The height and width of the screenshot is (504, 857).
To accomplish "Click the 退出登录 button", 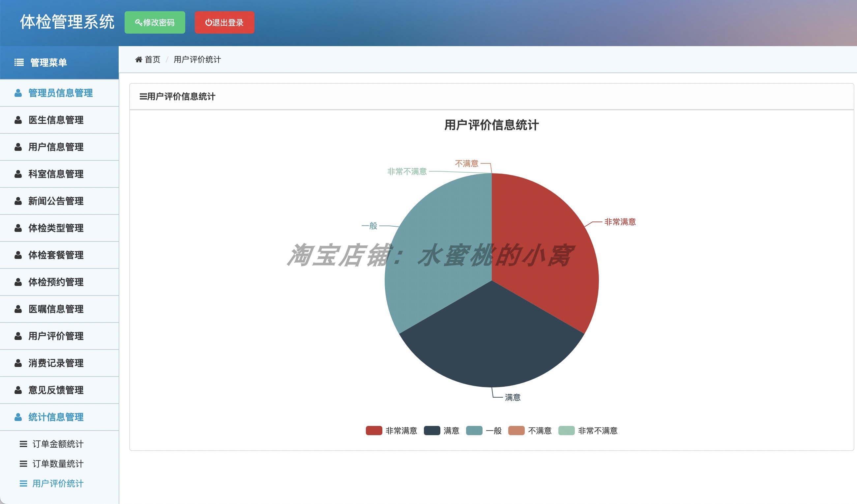I will [224, 23].
